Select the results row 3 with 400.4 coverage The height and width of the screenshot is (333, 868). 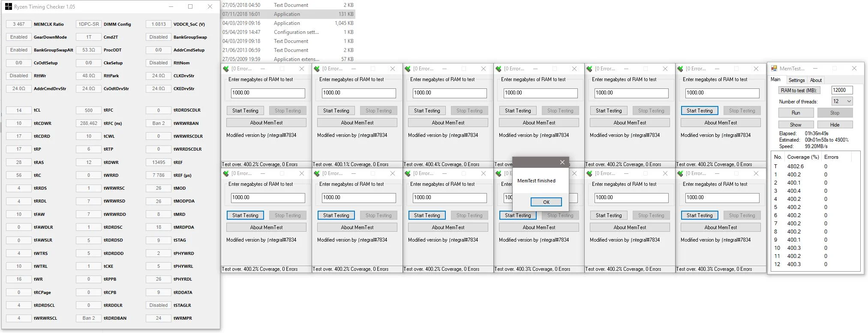click(x=815, y=191)
